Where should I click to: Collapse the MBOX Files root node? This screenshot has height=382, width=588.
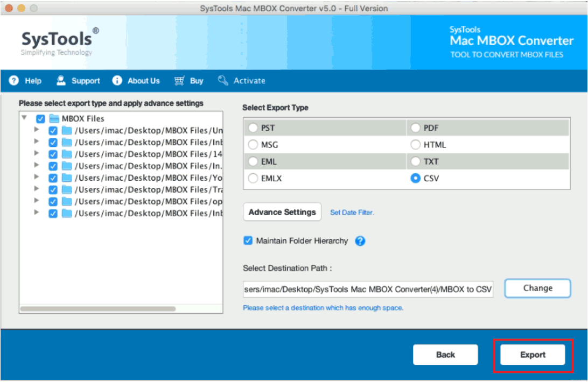(24, 118)
